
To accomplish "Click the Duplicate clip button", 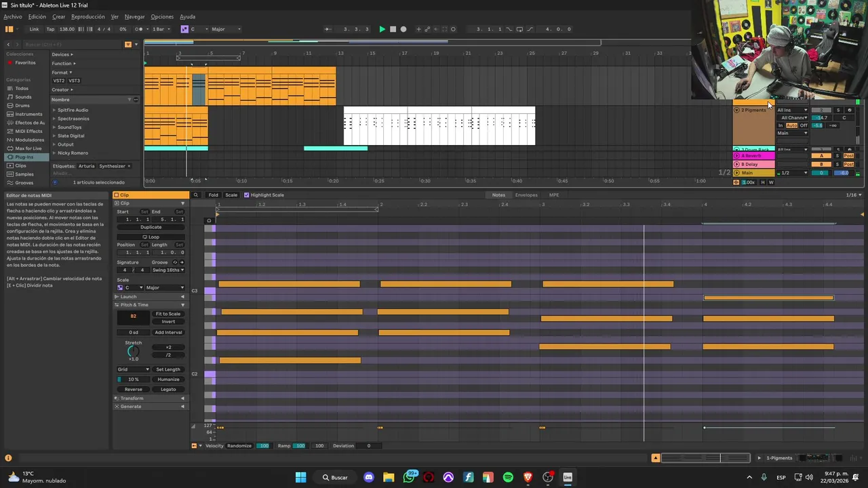I will tap(151, 227).
